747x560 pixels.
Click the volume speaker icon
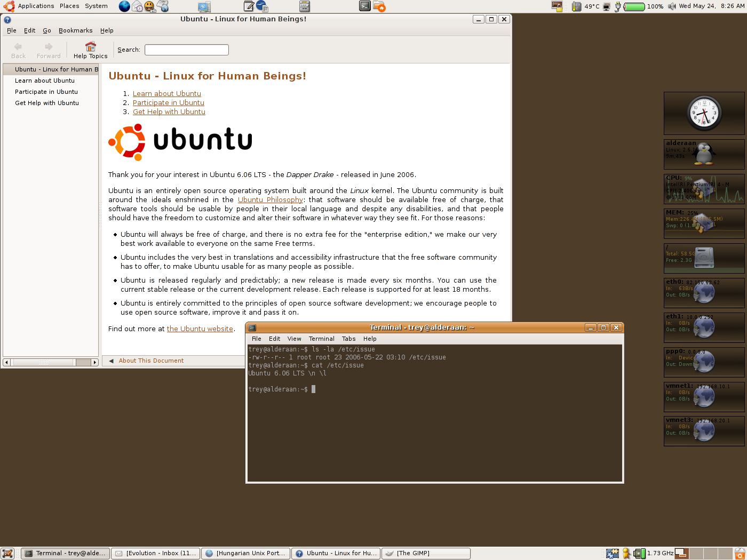click(x=672, y=6)
